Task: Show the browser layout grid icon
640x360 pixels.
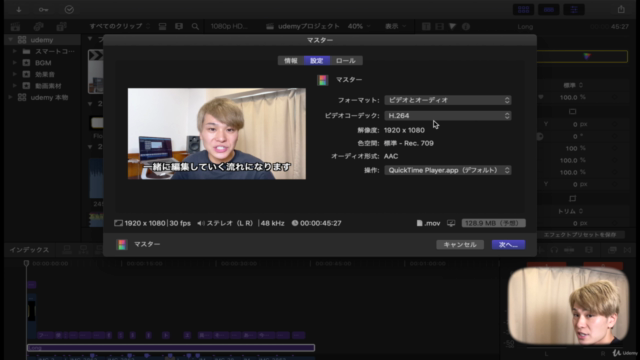Action: click(x=524, y=9)
